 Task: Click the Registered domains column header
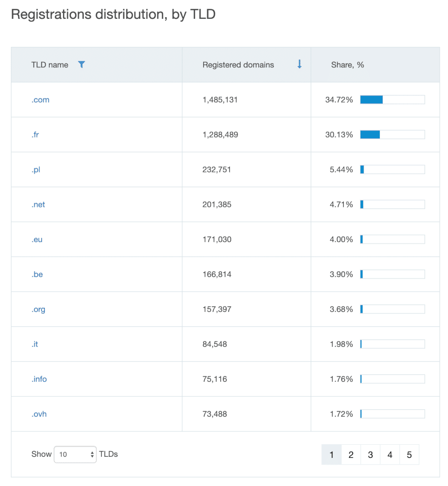[x=238, y=64]
